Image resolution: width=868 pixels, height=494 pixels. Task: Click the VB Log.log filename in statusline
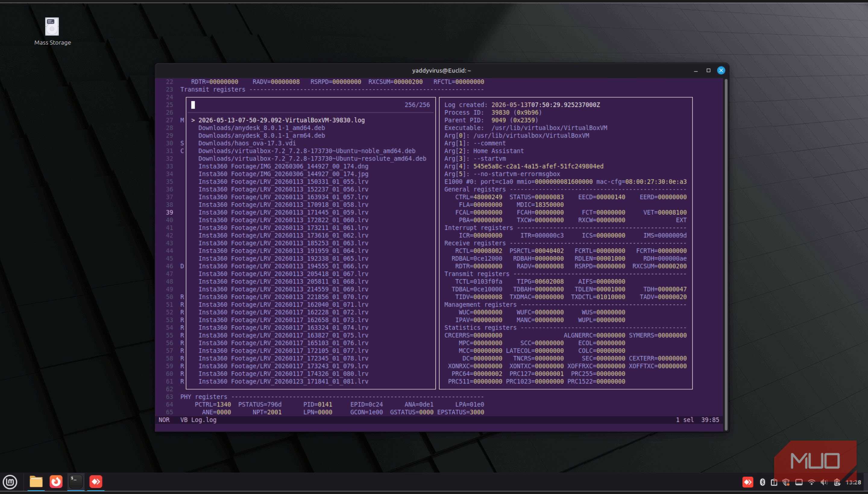(x=198, y=420)
